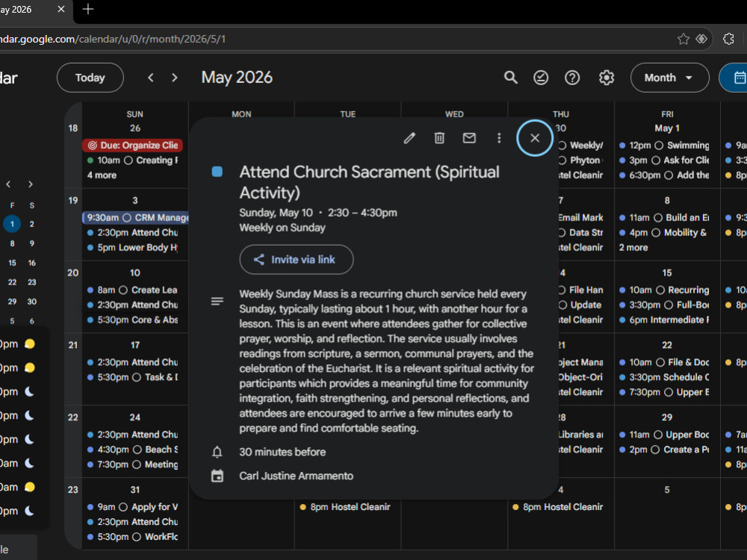Mark 9:30am CRM Manage task complete
This screenshot has width=747, height=560.
tap(127, 217)
